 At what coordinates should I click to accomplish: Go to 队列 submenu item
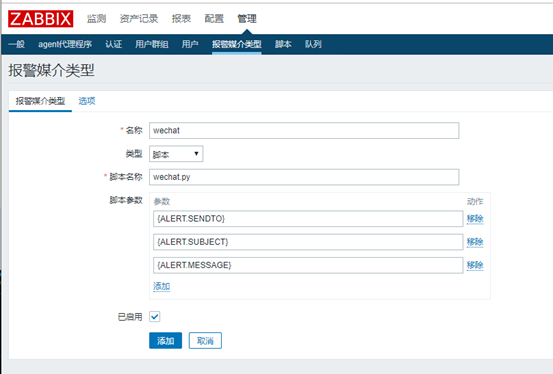313,44
